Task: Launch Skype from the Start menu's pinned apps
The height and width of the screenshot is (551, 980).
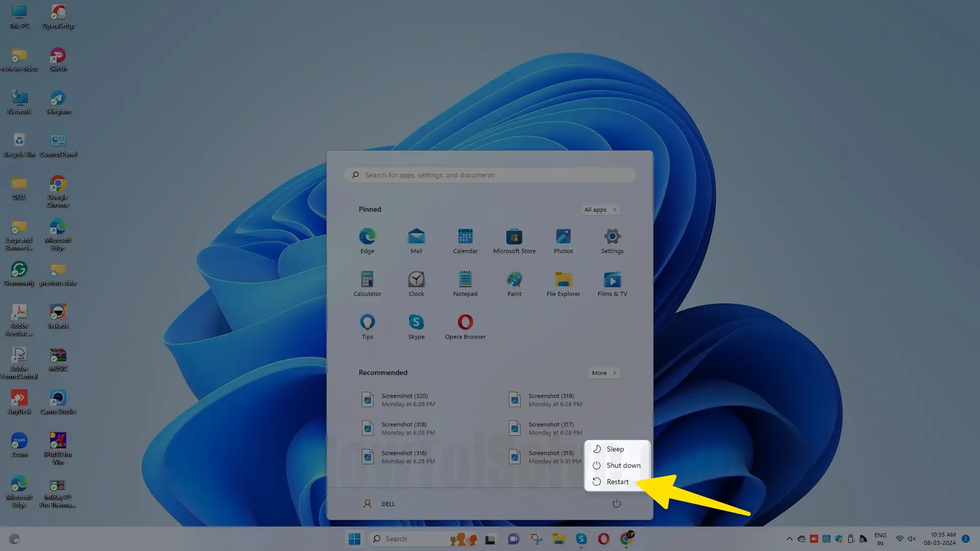Action: point(416,327)
